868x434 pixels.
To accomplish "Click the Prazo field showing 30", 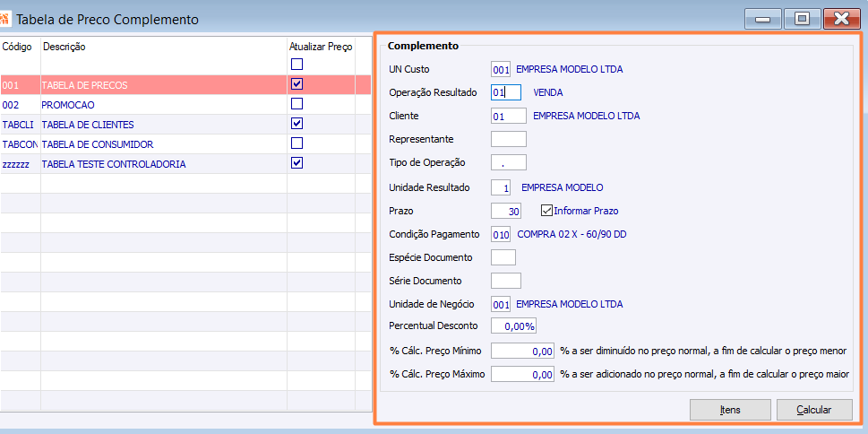I will [506, 212].
